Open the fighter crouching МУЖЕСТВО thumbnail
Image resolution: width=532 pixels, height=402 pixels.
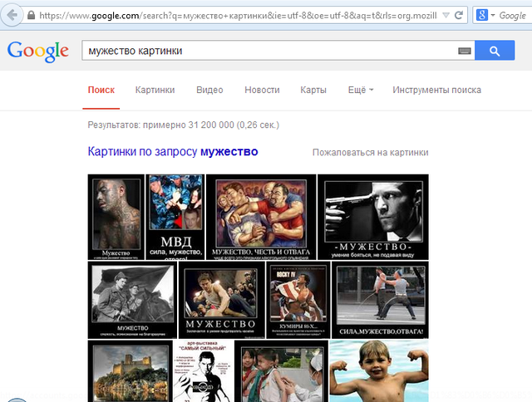(222, 300)
